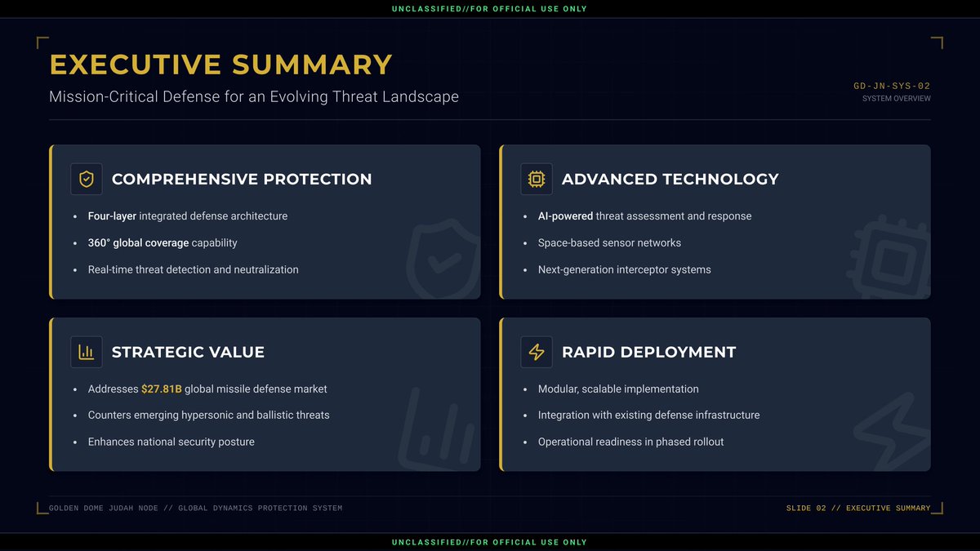Select Enhances national security posture bullet
980x551 pixels.
171,442
